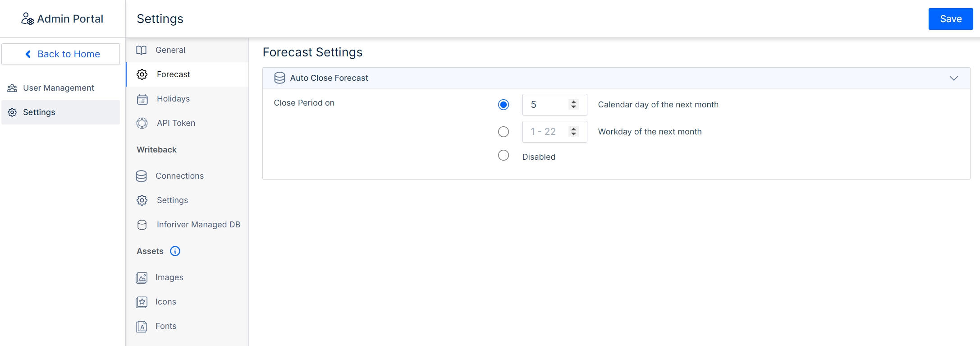The image size is (980, 346).
Task: Click the calendar day stepper arrows
Action: pos(573,105)
